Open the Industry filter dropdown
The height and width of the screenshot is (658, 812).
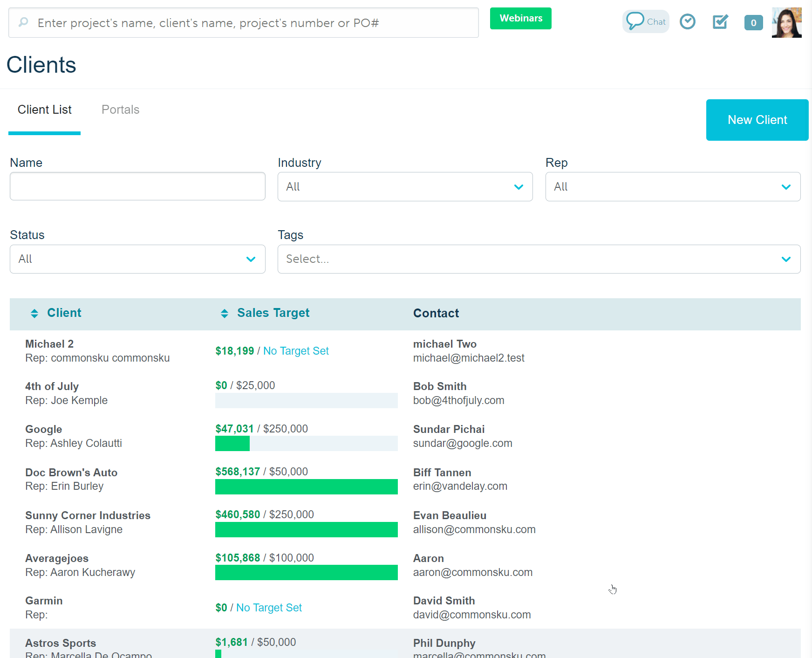coord(404,186)
